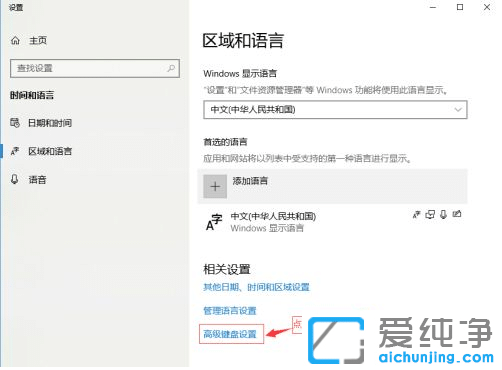Click speech recognition microphone icon on 中文 row
The width and height of the screenshot is (502, 370).
(x=443, y=215)
